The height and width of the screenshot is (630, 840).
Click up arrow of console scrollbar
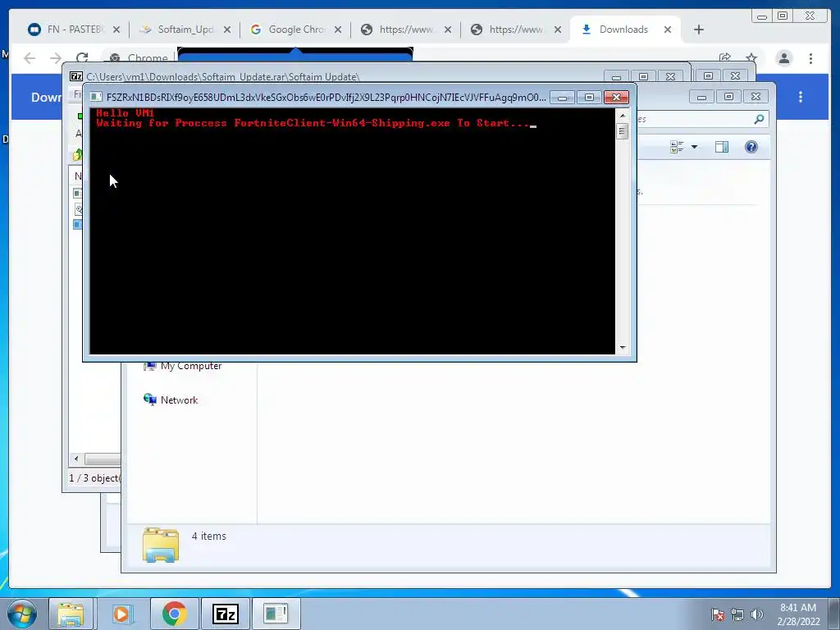click(623, 115)
